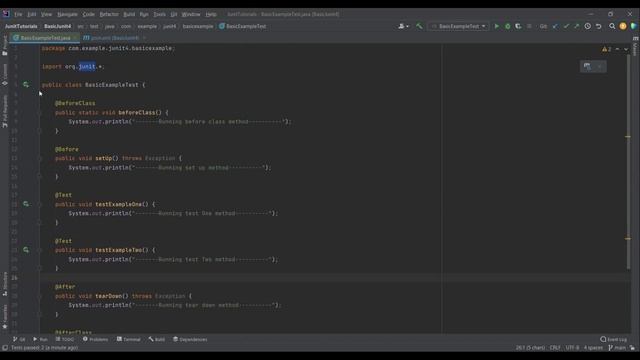640x360 pixels.
Task: Rollback changes using the undo arrow icon
Action: [x=599, y=26]
